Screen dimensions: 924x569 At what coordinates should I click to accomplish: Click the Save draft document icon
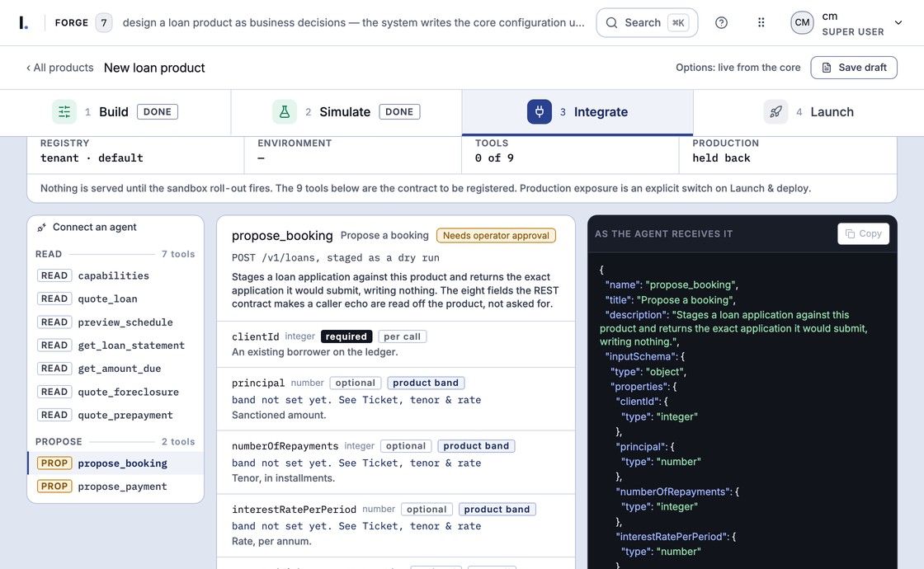[827, 68]
